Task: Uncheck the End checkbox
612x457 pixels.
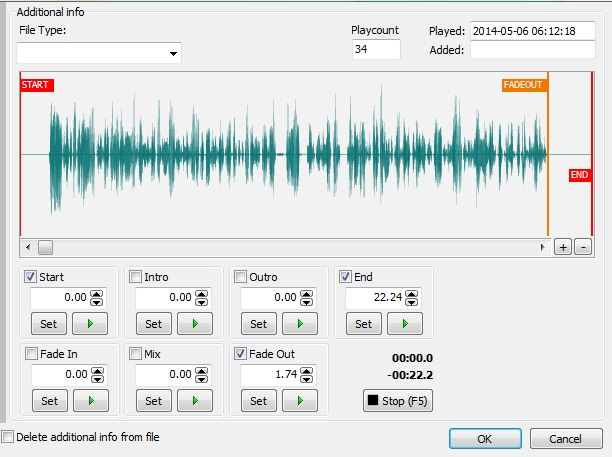Action: [x=345, y=277]
